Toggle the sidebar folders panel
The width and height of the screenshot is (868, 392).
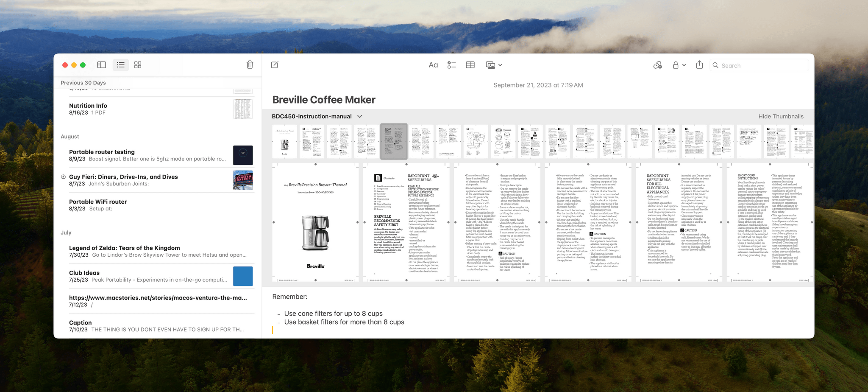click(x=101, y=65)
